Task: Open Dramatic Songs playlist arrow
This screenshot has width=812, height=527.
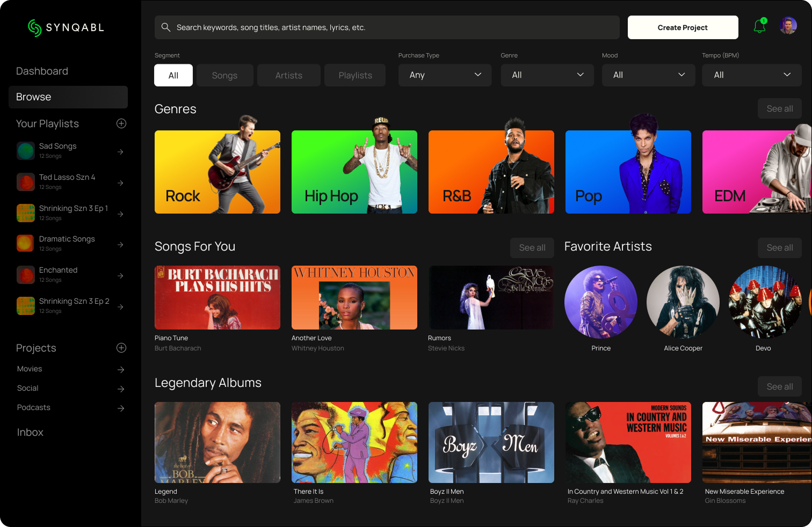Action: tap(121, 245)
